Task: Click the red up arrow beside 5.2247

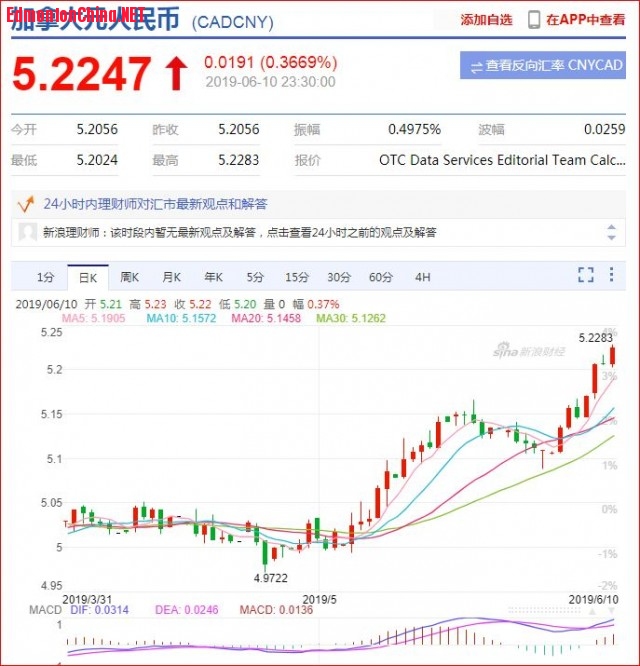Action: (x=176, y=73)
